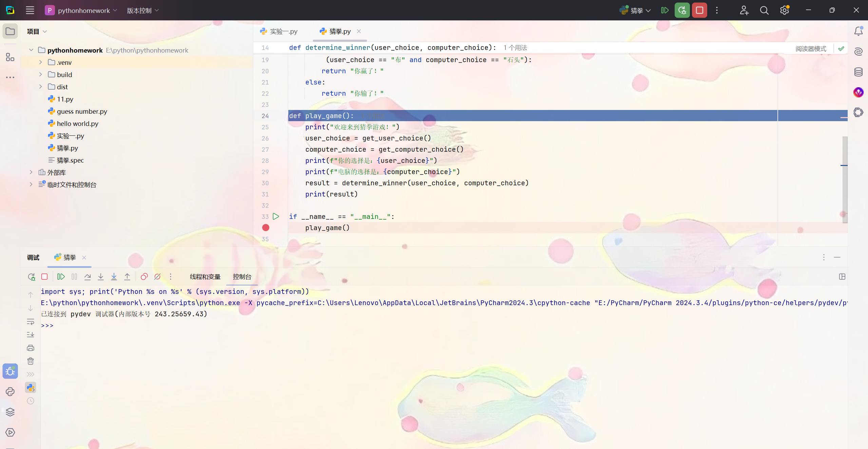
Task: Click the Step Out debug icon
Action: coord(127,277)
